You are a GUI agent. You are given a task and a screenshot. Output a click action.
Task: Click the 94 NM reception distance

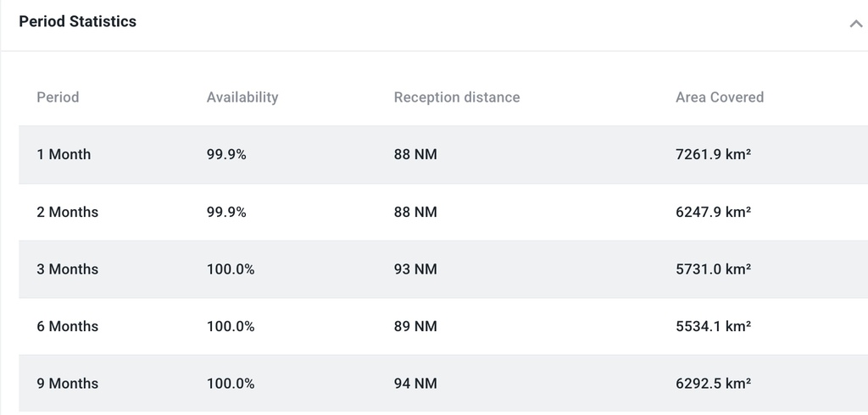[415, 384]
